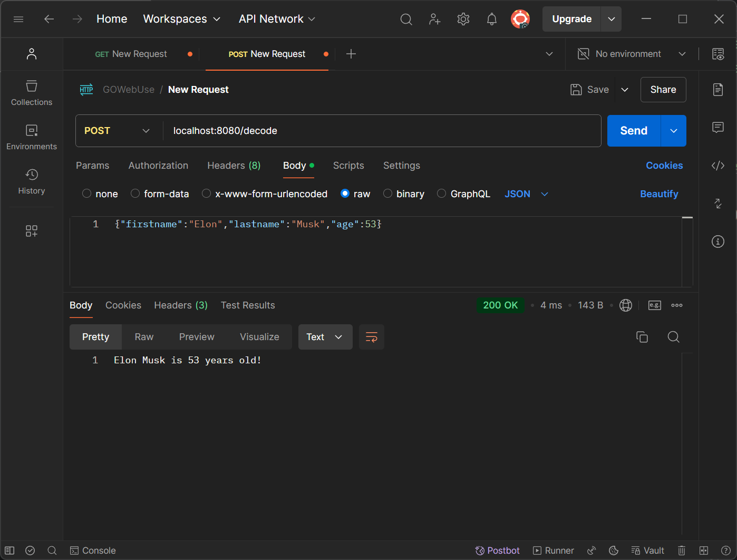Image resolution: width=737 pixels, height=560 pixels.
Task: Open response more options dots
Action: coord(677,305)
